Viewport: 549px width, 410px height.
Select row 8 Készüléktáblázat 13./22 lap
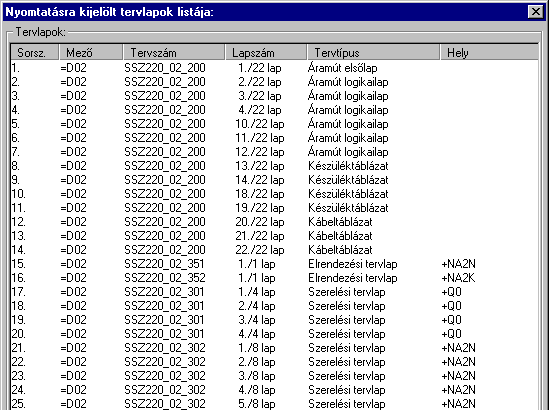click(x=274, y=166)
